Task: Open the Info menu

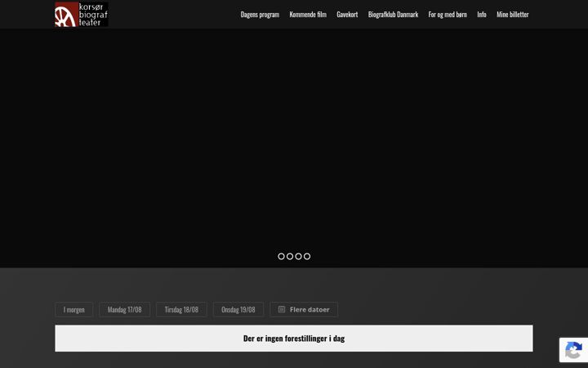Action: click(x=482, y=15)
